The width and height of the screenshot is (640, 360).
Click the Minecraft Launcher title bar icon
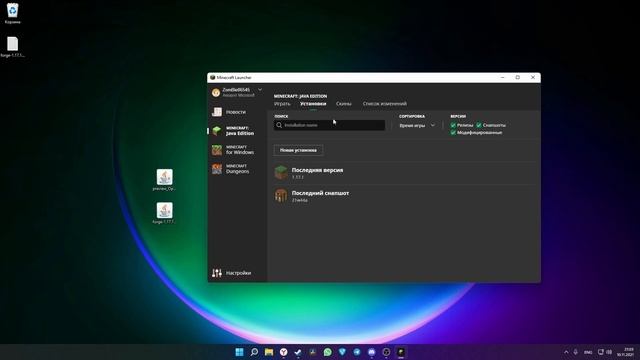(212, 77)
